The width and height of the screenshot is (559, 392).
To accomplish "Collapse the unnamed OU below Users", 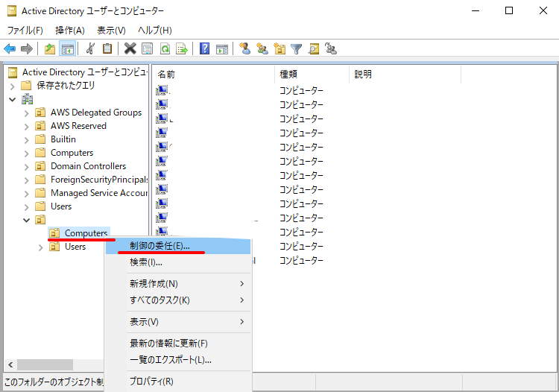I will pyautogui.click(x=26, y=221).
